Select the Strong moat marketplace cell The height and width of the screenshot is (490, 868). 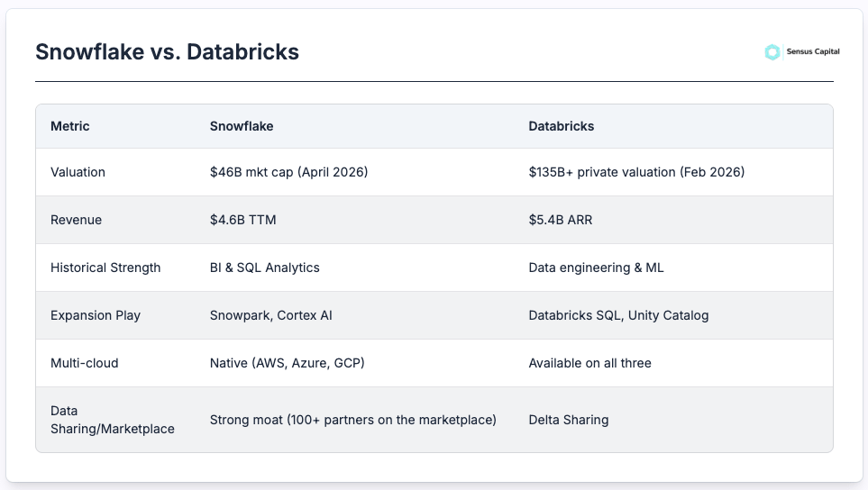coord(353,420)
